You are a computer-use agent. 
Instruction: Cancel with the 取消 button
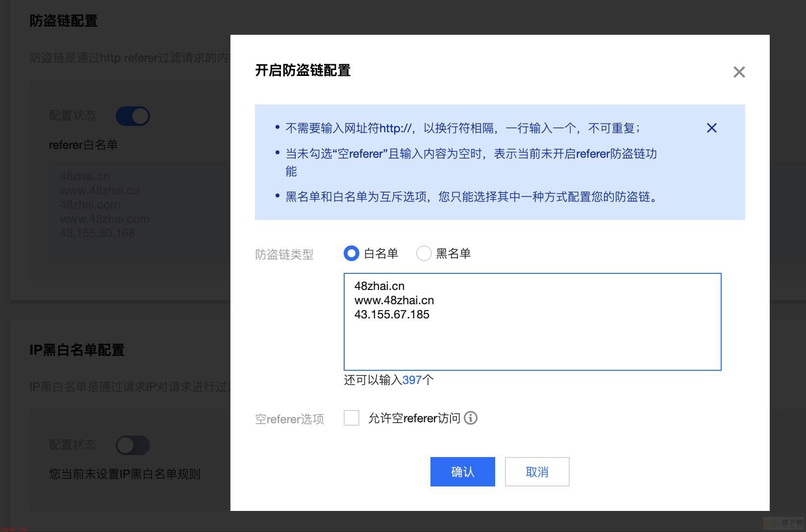(537, 472)
